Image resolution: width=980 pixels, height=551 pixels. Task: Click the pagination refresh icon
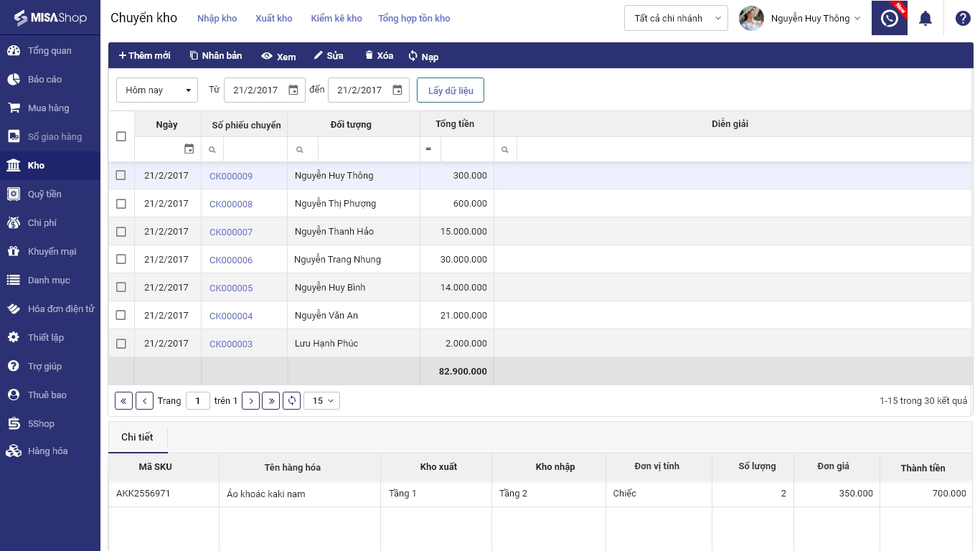(x=291, y=401)
